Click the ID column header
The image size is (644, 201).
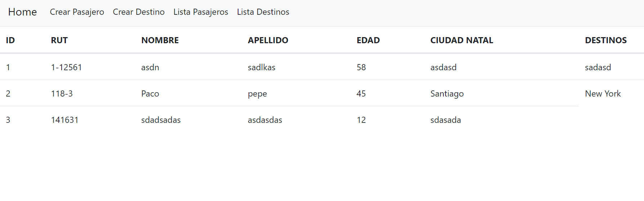(x=10, y=40)
